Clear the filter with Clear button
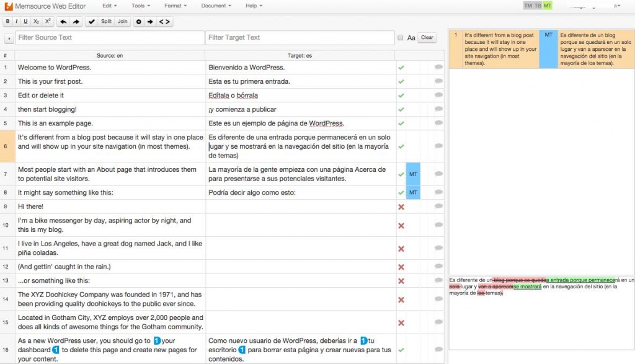The height and width of the screenshot is (364, 635). point(427,38)
